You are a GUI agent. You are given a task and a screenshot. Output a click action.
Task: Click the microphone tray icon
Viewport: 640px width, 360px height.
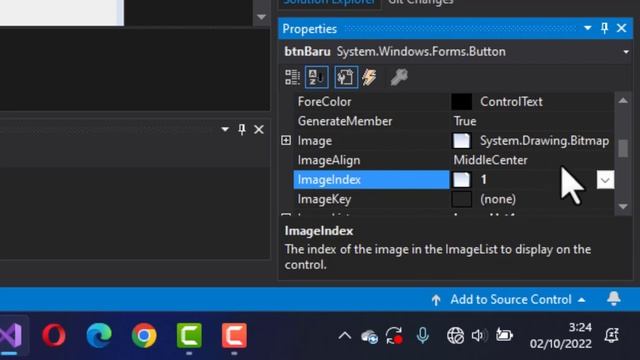tap(423, 336)
